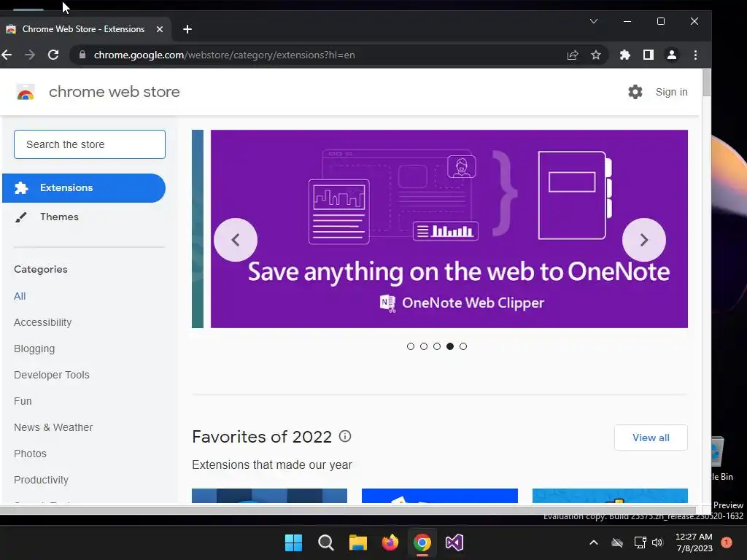The width and height of the screenshot is (747, 560).
Task: Jump to second carousel slide dot
Action: click(x=424, y=346)
